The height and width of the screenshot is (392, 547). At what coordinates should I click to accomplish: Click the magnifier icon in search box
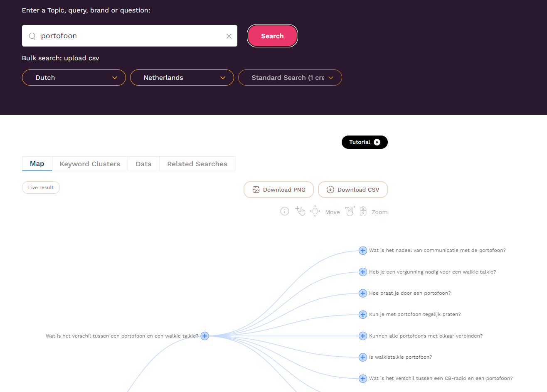[x=32, y=36]
